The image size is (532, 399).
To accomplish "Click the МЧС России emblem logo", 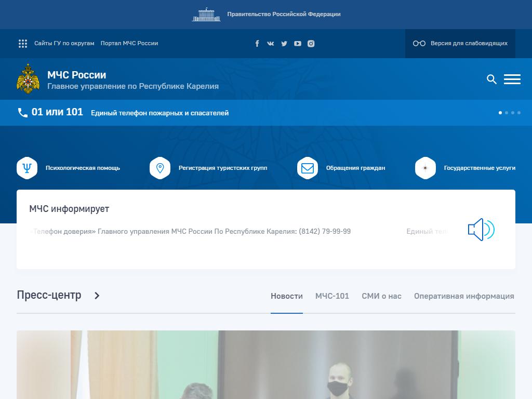I will pos(28,79).
